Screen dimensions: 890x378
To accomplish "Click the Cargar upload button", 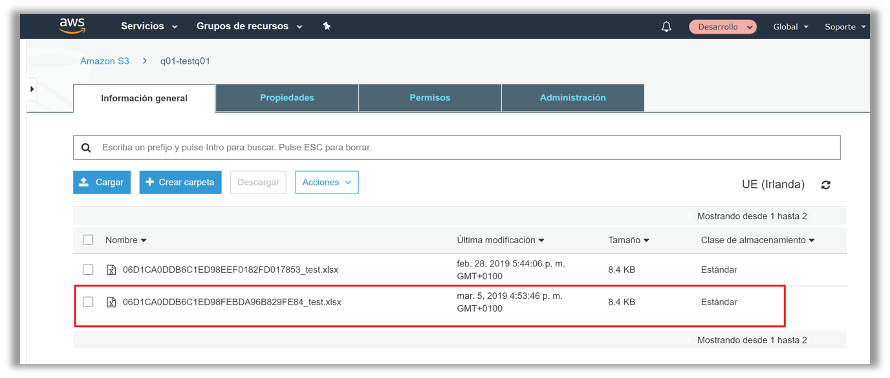I will tap(102, 182).
